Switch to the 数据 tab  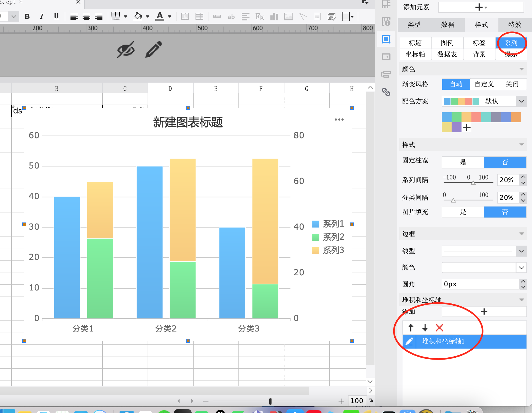(447, 25)
